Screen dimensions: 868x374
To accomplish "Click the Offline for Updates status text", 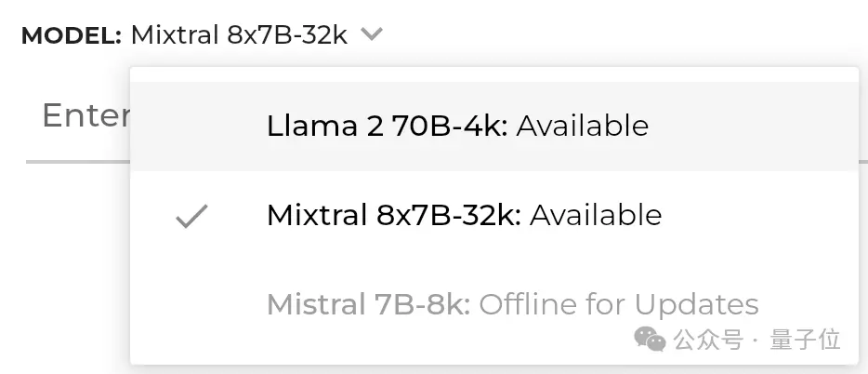I will [x=619, y=304].
